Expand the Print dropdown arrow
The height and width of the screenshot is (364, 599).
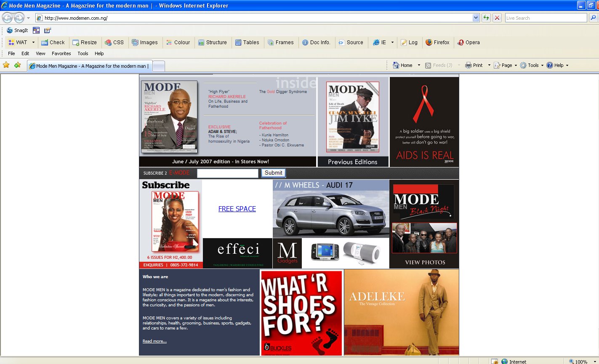489,65
